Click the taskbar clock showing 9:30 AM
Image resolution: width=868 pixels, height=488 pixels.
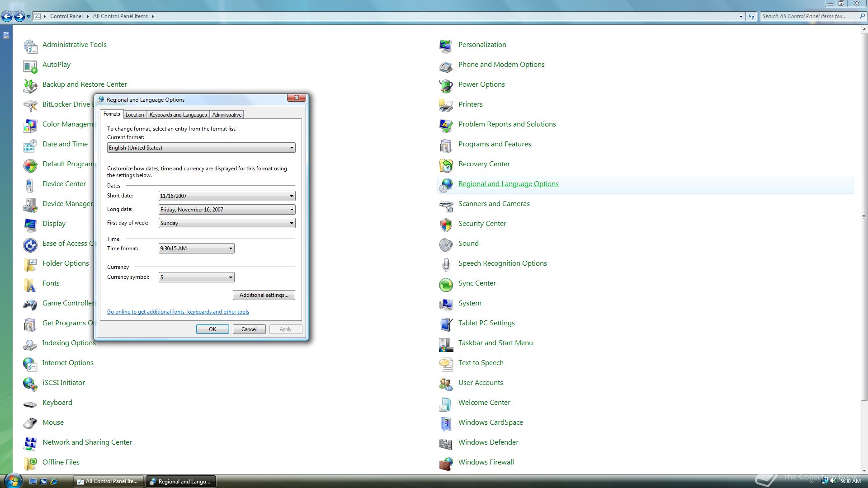pos(850,481)
